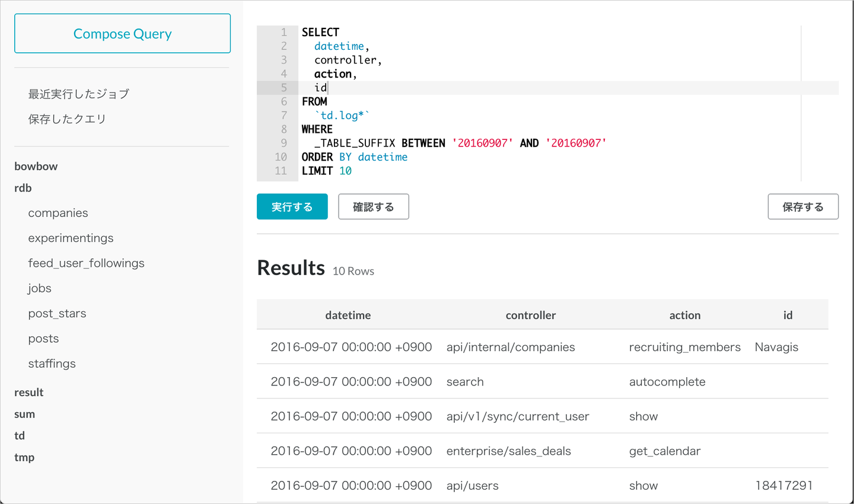Expand the td dataset
This screenshot has width=854, height=504.
tap(20, 436)
